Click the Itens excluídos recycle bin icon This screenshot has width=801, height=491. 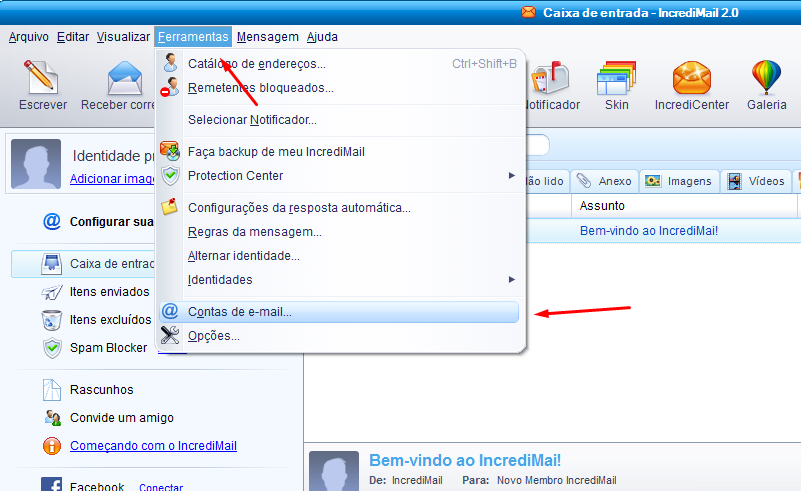tap(52, 320)
